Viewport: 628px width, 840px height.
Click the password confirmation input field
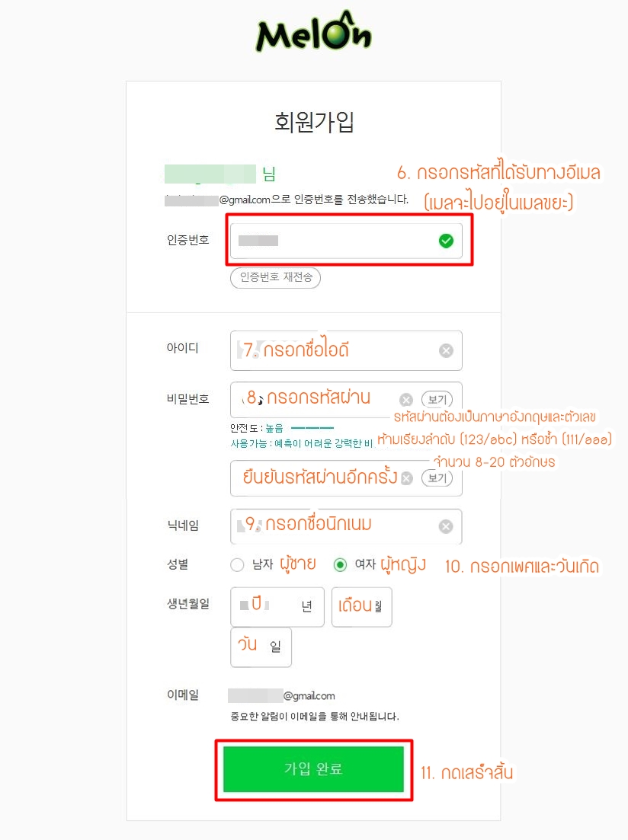tap(320, 478)
